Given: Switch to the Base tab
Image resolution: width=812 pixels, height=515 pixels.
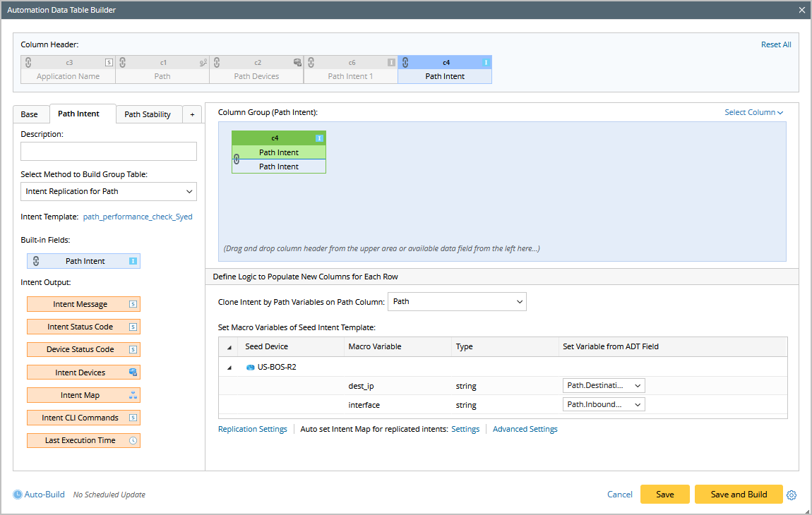Looking at the screenshot, I should click(30, 114).
